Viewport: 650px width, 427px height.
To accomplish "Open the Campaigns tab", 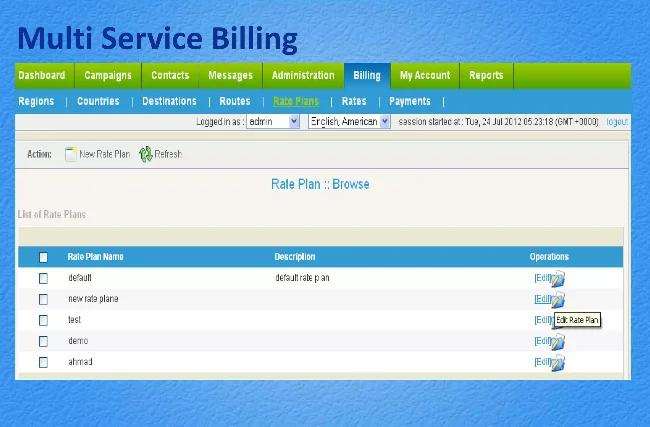I will [x=108, y=75].
